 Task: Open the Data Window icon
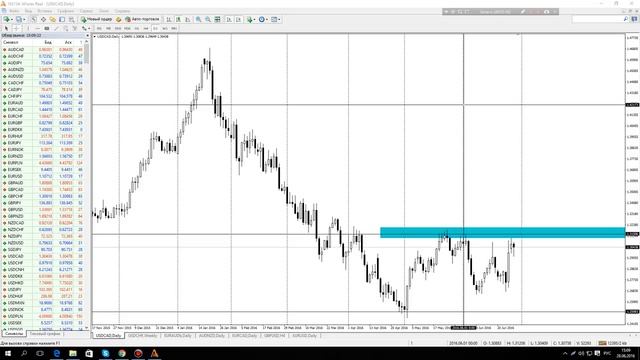[43, 19]
